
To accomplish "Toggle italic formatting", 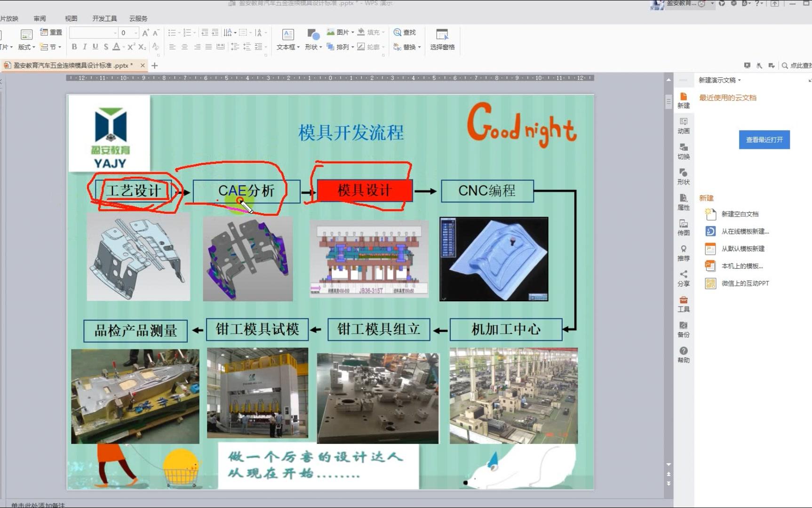I will point(84,47).
